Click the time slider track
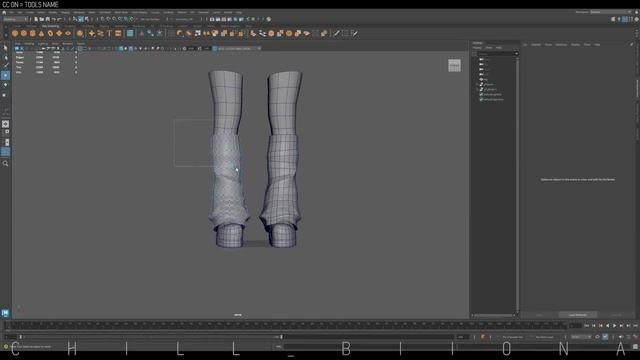640x360 pixels. (286, 325)
